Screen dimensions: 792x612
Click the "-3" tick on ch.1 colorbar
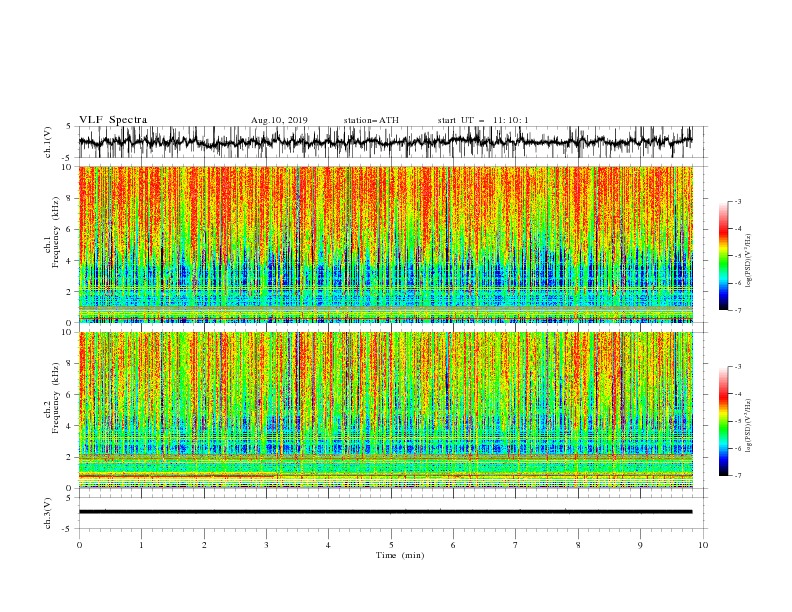pos(737,201)
